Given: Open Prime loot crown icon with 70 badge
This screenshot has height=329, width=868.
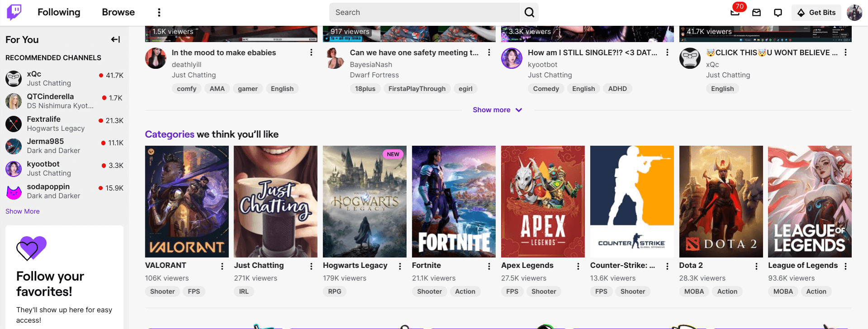Looking at the screenshot, I should pos(735,12).
